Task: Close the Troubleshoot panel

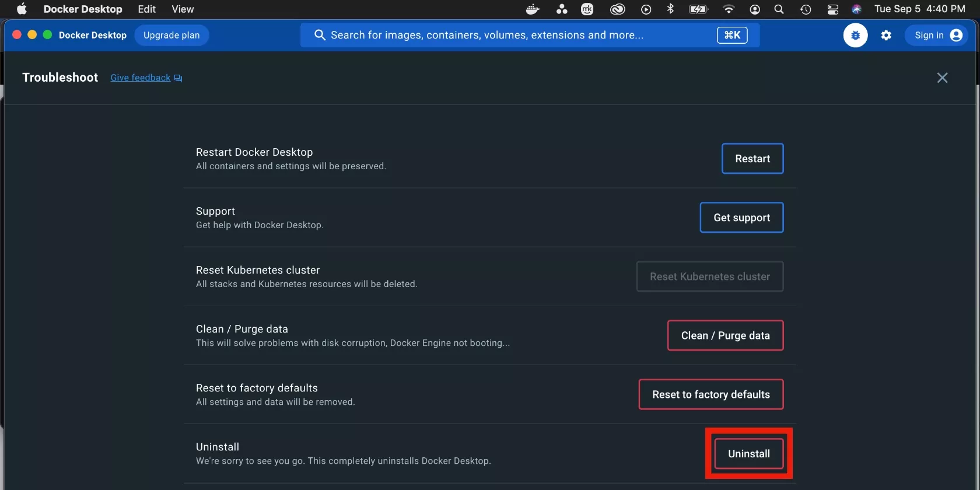Action: 942,78
